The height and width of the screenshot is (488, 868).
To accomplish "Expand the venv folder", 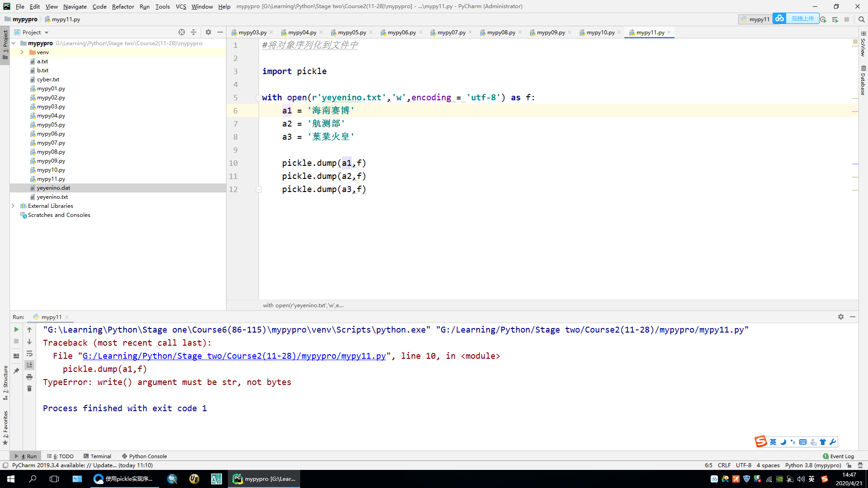I will coord(22,52).
